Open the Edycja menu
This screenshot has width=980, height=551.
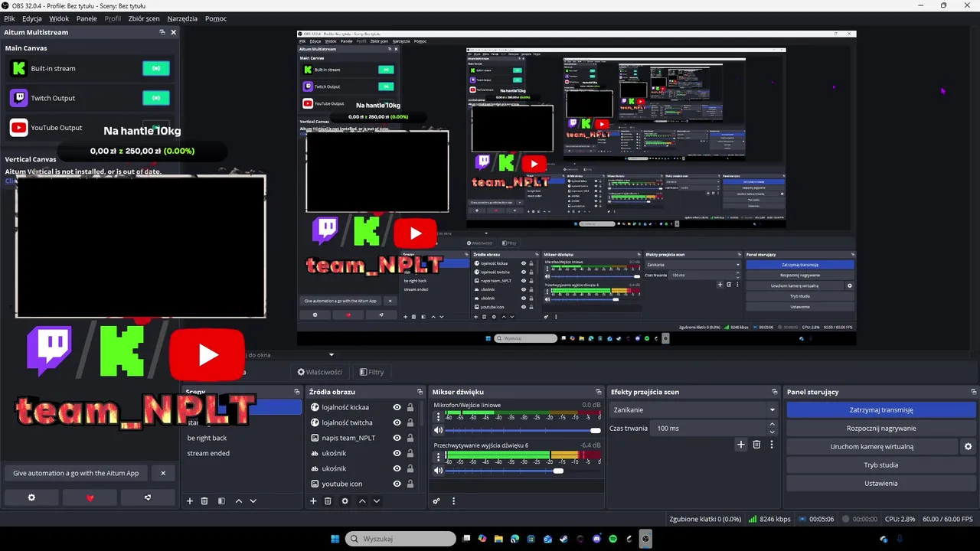tap(32, 18)
